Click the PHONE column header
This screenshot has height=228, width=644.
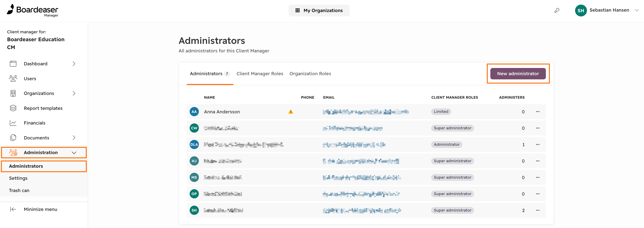[308, 97]
